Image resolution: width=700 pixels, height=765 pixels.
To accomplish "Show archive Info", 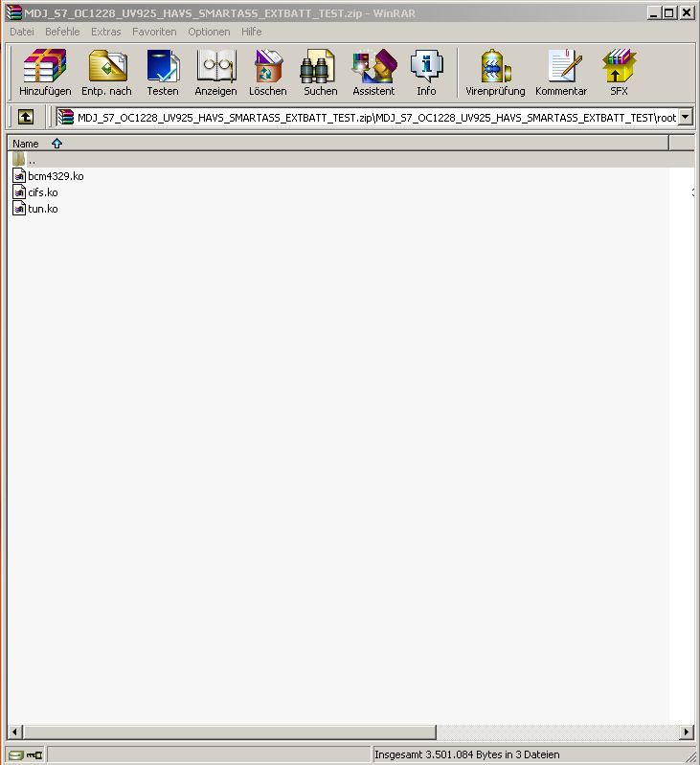I will coord(426,66).
